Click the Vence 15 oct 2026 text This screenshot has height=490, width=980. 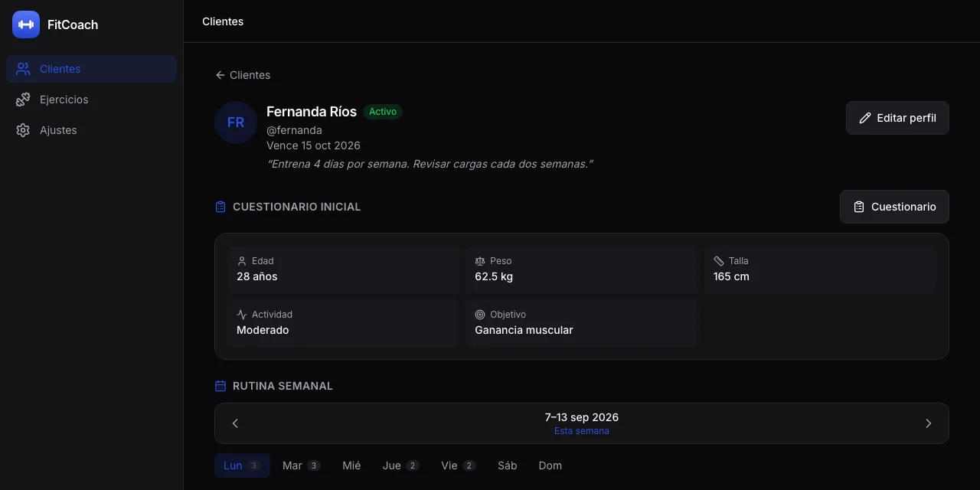coord(313,145)
